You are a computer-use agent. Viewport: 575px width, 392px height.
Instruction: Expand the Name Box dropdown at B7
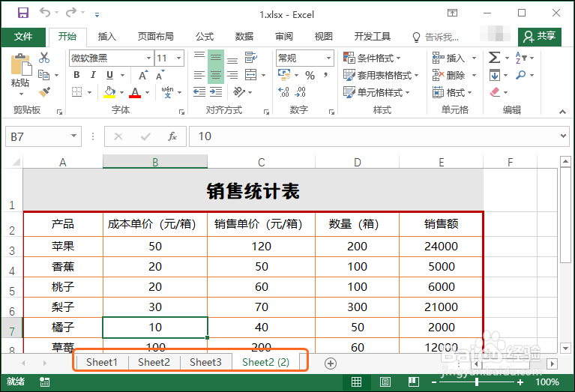(73, 136)
